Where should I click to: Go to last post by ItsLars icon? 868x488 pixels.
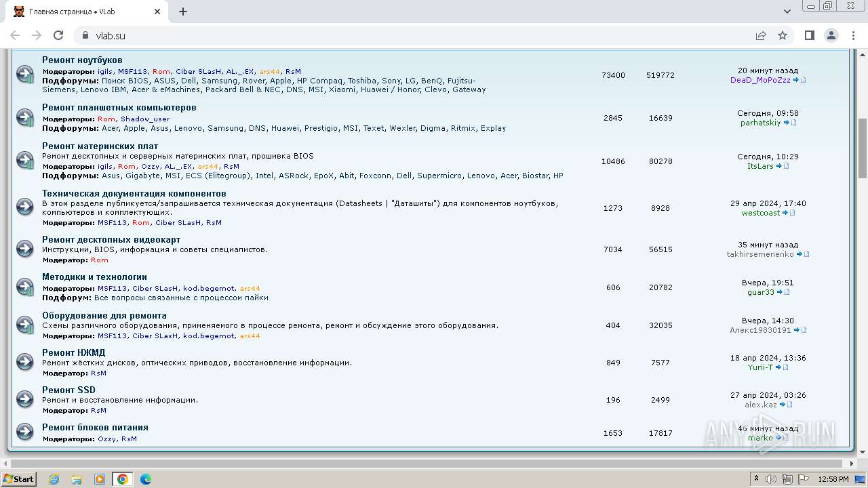point(783,166)
